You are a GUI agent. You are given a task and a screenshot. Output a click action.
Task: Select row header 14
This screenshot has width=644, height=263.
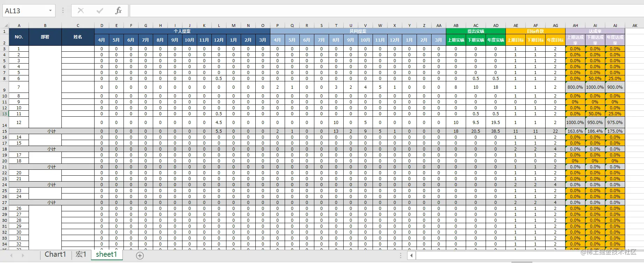pyautogui.click(x=4, y=122)
